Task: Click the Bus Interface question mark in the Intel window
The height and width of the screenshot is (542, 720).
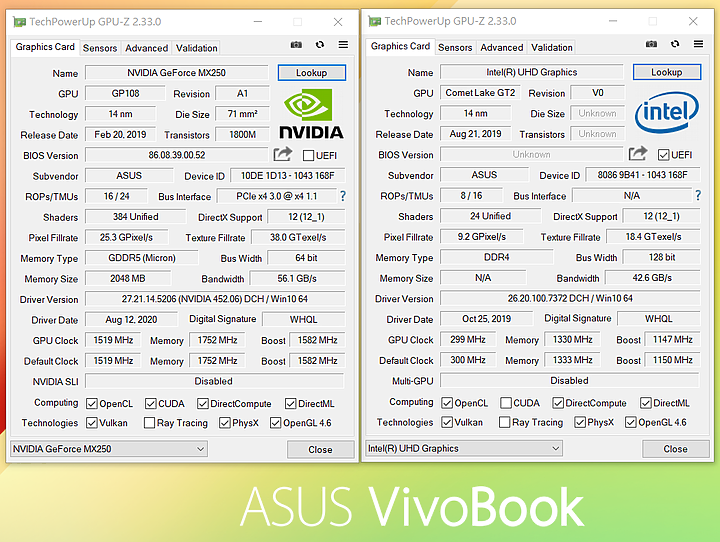Action: click(698, 195)
